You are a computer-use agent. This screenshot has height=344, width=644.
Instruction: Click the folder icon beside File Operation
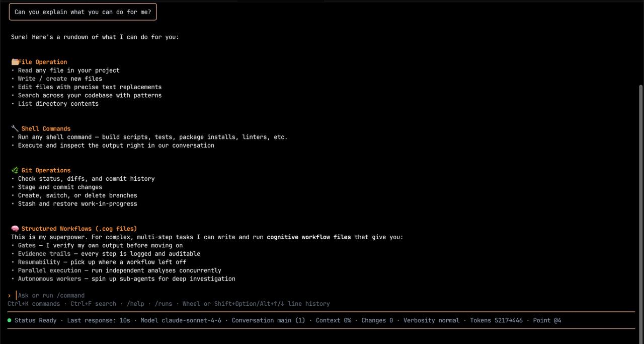15,62
